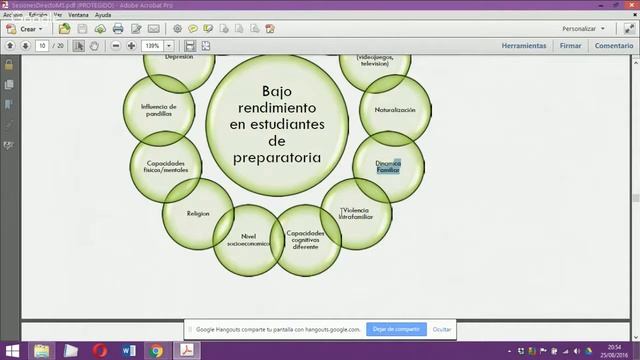
Task: Toggle scrolling page display mode icon
Action: tap(190, 46)
